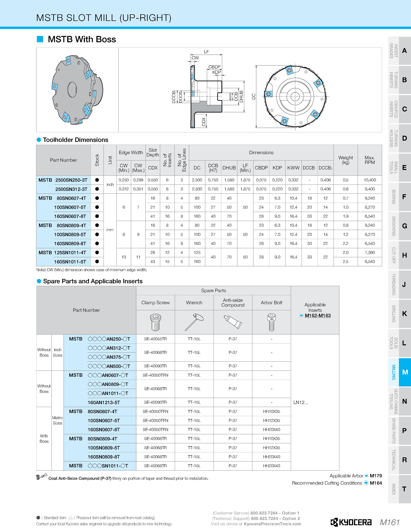Click the page number M161
411x532 pixels.
point(390,522)
